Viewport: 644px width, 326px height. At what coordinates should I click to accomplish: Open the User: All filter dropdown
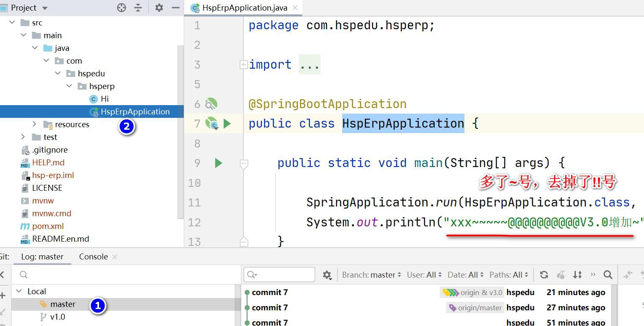(x=424, y=275)
